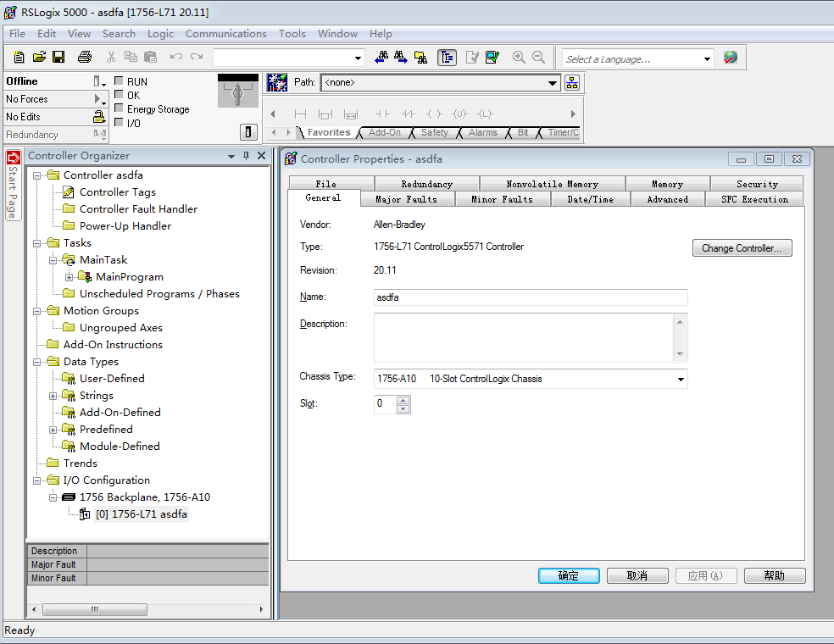This screenshot has height=644, width=834.
Task: Open the Tools menu
Action: [x=292, y=34]
